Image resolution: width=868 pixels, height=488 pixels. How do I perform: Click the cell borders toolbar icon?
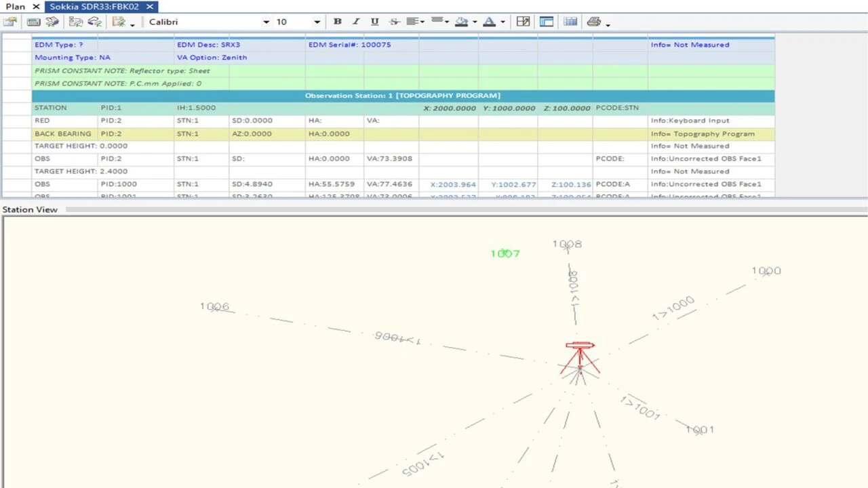[523, 22]
